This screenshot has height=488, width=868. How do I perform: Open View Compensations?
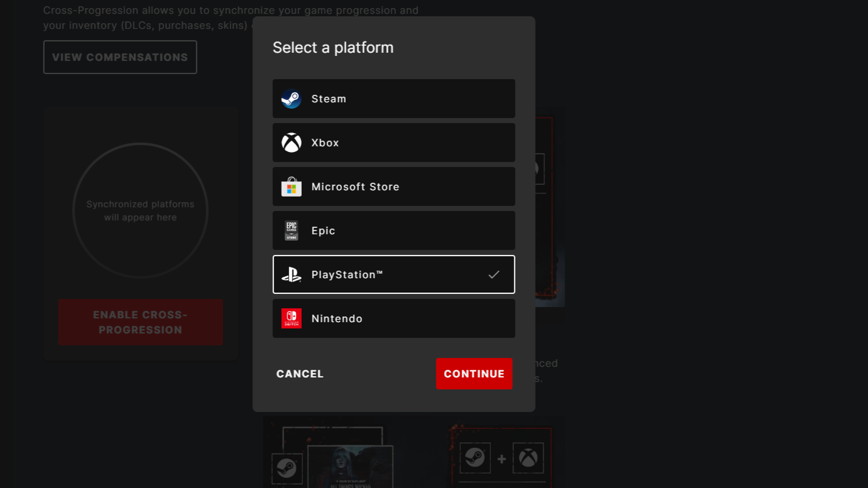[x=120, y=57]
